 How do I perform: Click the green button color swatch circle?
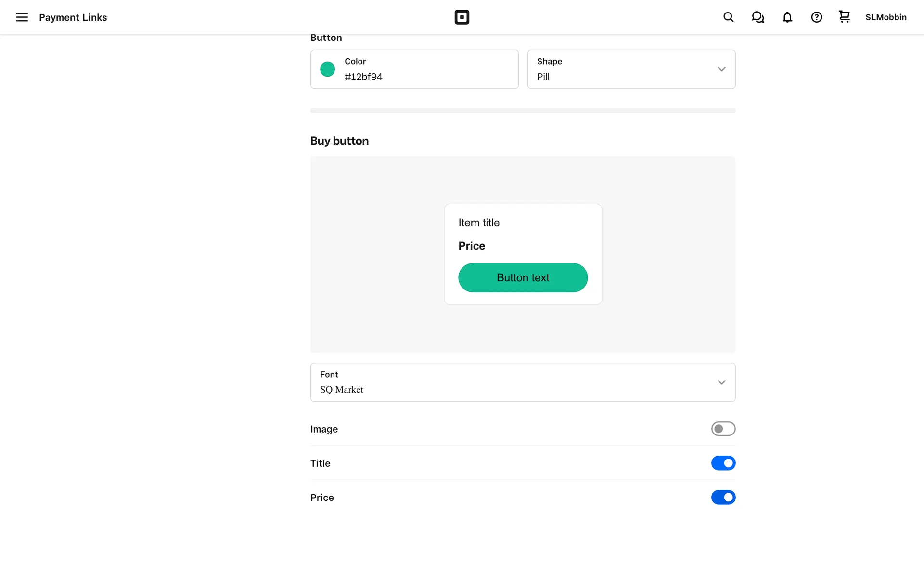pos(327,69)
